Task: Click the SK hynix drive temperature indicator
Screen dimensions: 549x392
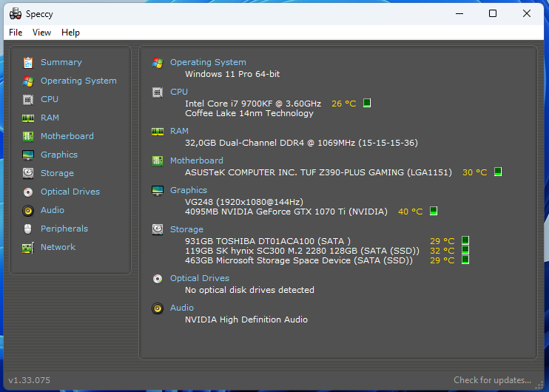Action: pos(465,251)
